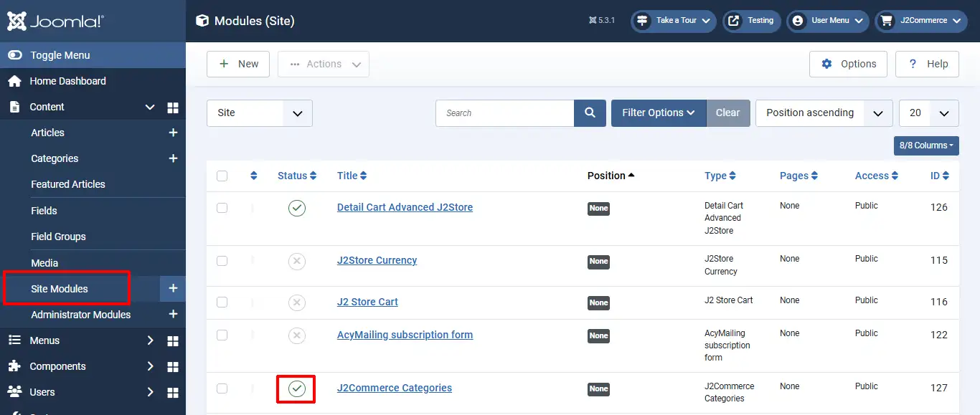Open Take a Tour dropdown

coord(674,21)
